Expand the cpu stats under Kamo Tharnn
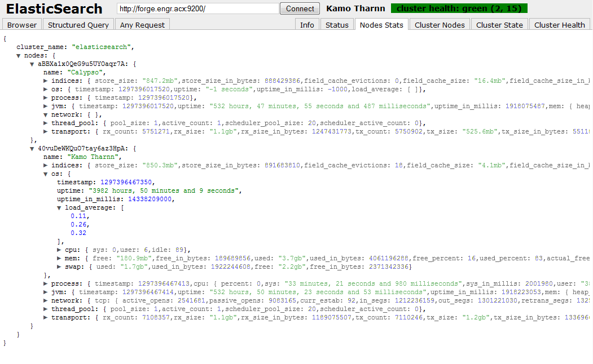This screenshot has width=593, height=364. (x=60, y=250)
